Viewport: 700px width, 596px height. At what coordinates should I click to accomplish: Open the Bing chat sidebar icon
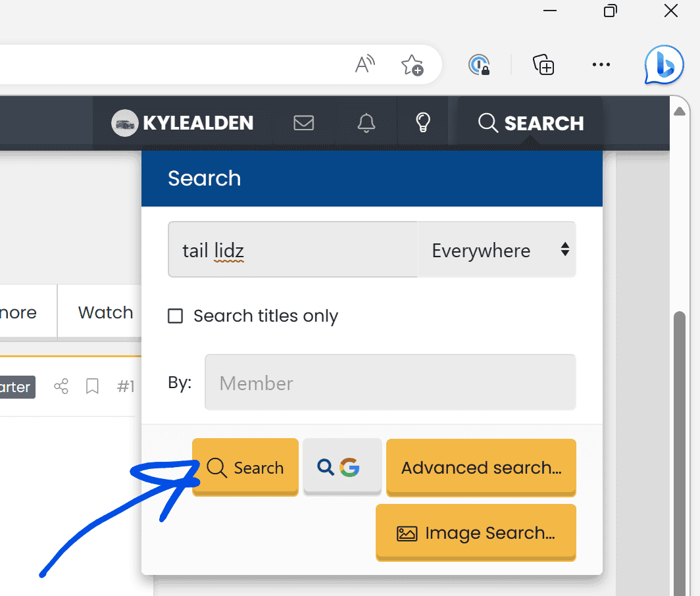[664, 64]
